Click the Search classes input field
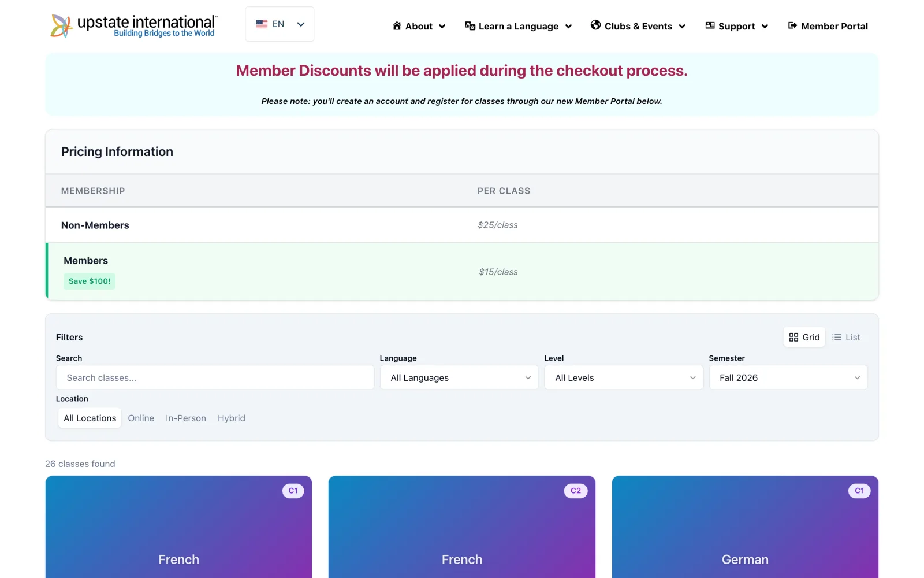The width and height of the screenshot is (924, 578). [x=215, y=377]
